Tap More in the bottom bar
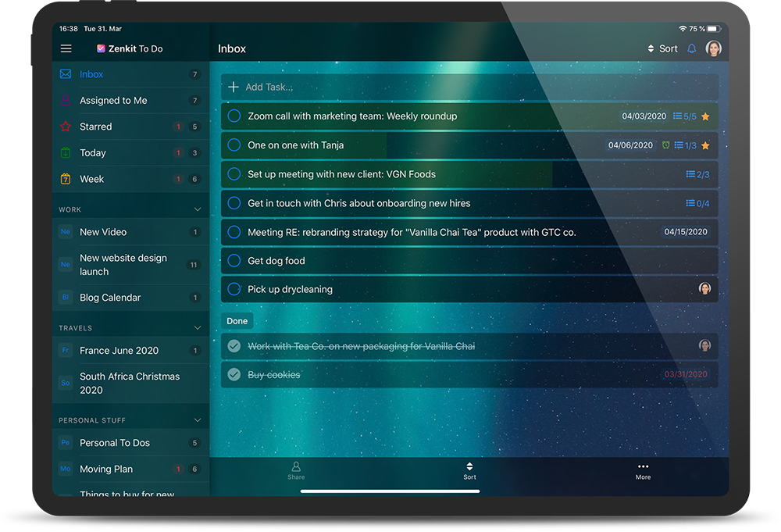 point(643,471)
